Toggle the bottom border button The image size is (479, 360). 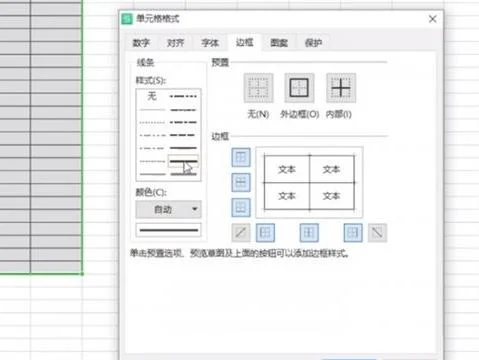241,207
